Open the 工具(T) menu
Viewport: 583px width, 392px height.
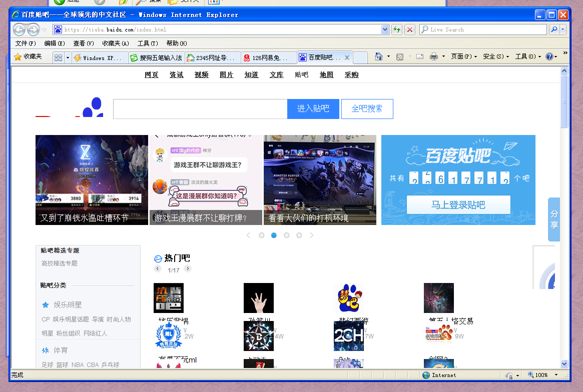tap(148, 43)
